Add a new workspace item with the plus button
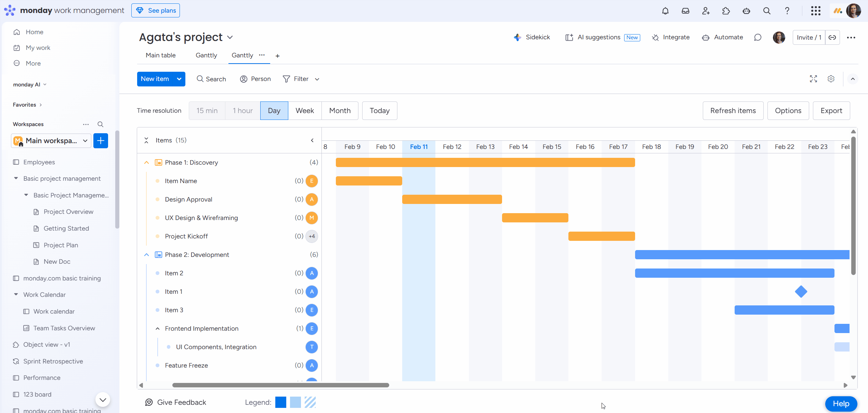The width and height of the screenshot is (868, 413). click(101, 141)
